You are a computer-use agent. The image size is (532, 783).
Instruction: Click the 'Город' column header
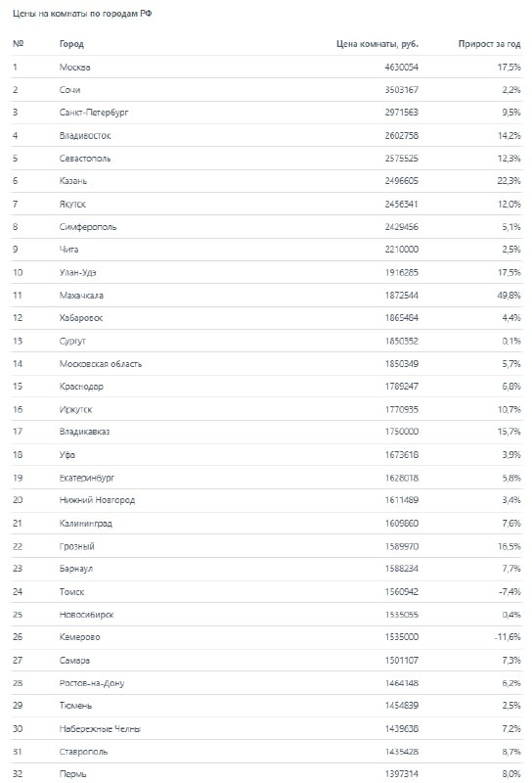71,44
